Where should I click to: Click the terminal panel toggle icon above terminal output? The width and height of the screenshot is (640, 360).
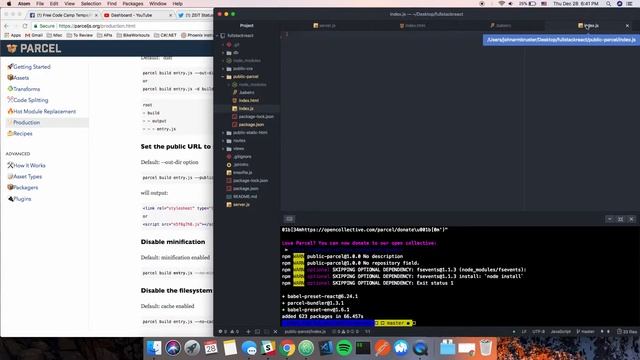pyautogui.click(x=289, y=219)
